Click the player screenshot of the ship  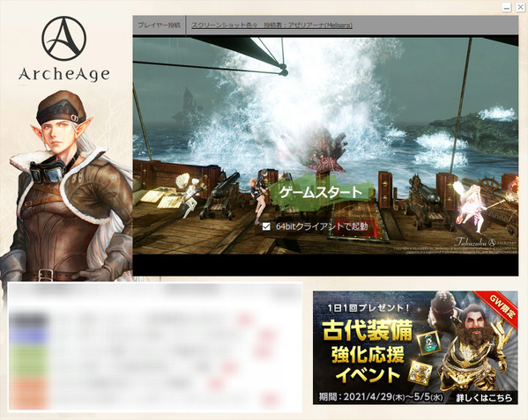[325, 144]
